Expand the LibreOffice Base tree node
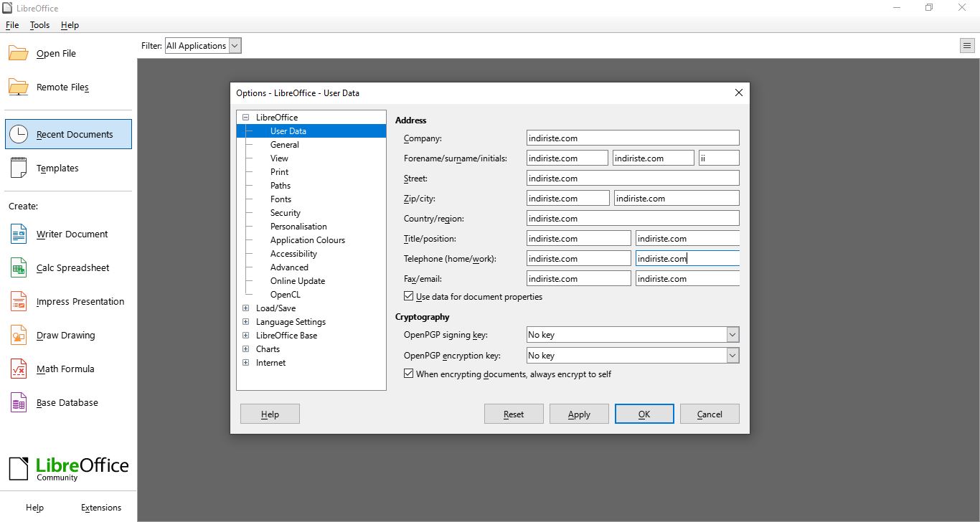Viewport: 980px width, 522px height. coord(246,335)
